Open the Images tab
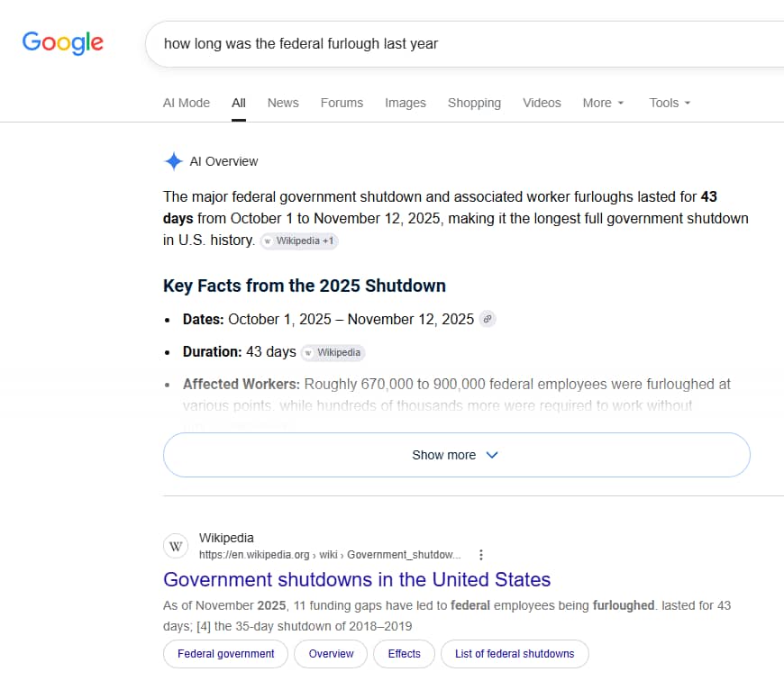 406,103
